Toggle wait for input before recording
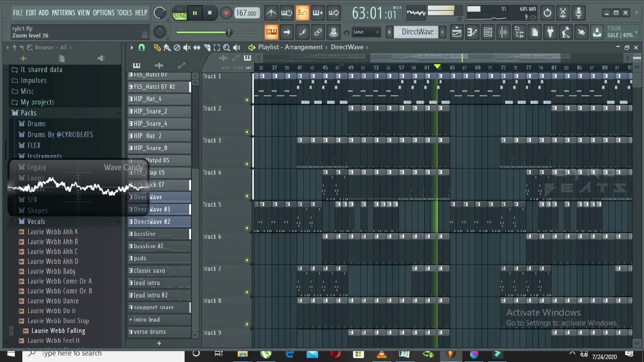Image resolution: width=644 pixels, height=362 pixels. (286, 13)
